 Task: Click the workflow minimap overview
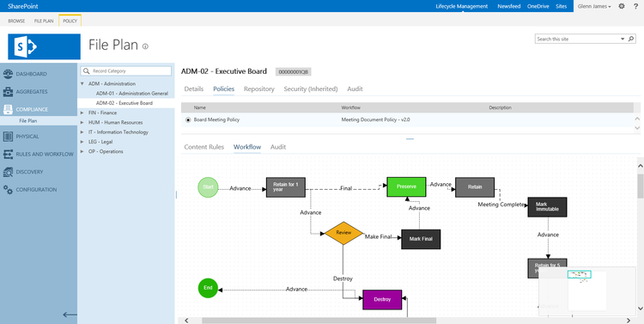587,291
